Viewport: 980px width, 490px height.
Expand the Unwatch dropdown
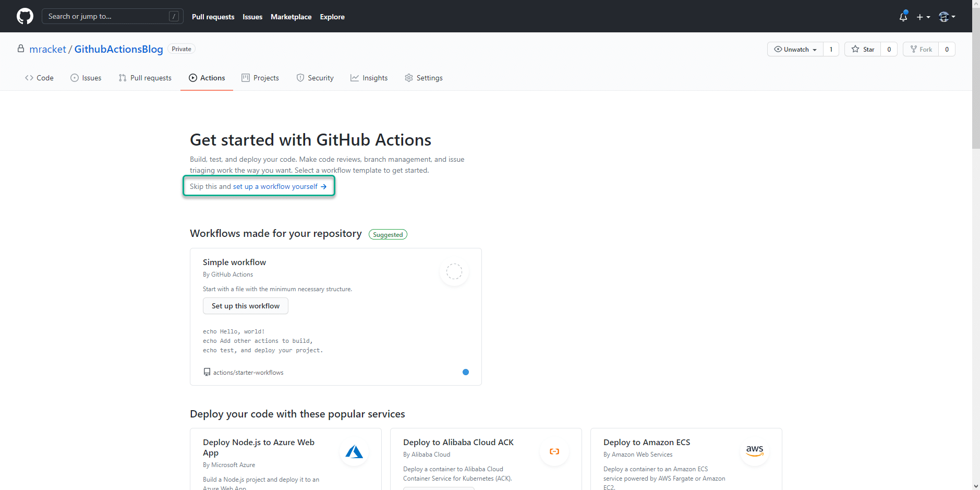point(795,49)
